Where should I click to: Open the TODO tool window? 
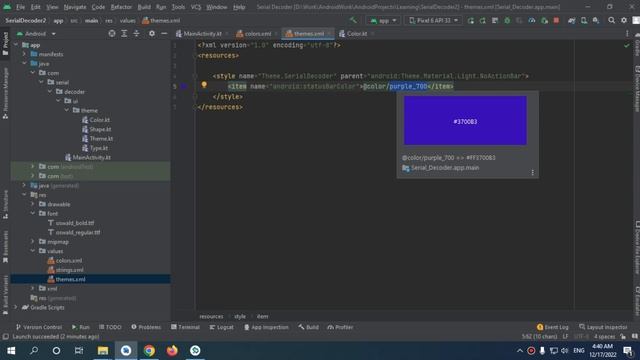(x=110, y=327)
